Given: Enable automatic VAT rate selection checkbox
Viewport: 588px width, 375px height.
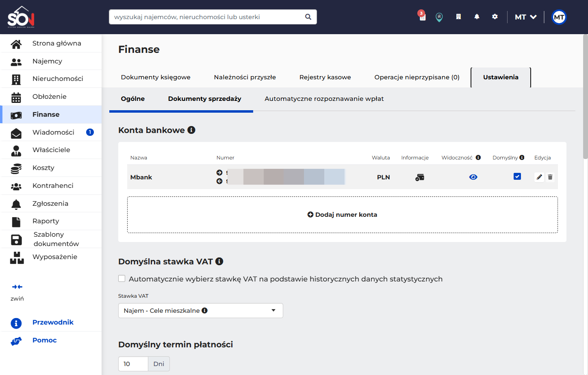Looking at the screenshot, I should coord(122,279).
